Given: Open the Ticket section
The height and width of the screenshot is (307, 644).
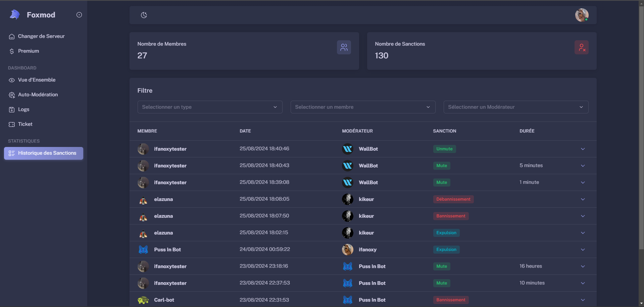Looking at the screenshot, I should (25, 124).
